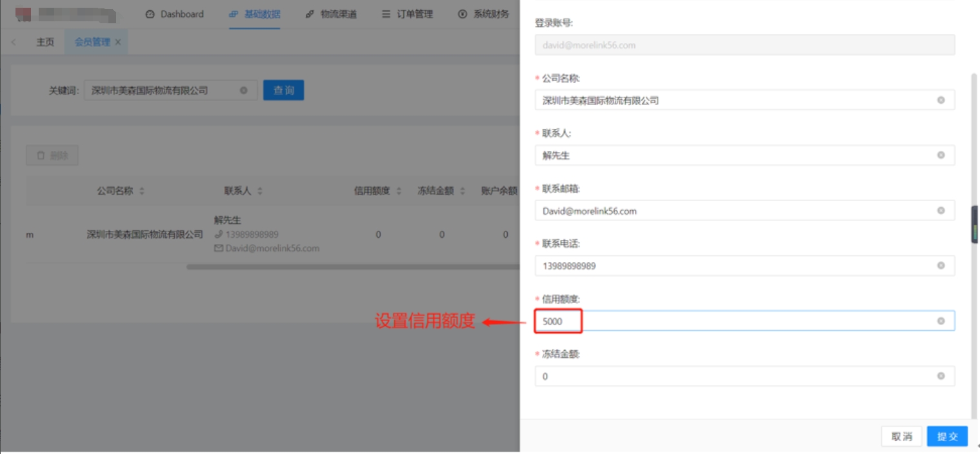Click the 订单管理 list icon

387,14
